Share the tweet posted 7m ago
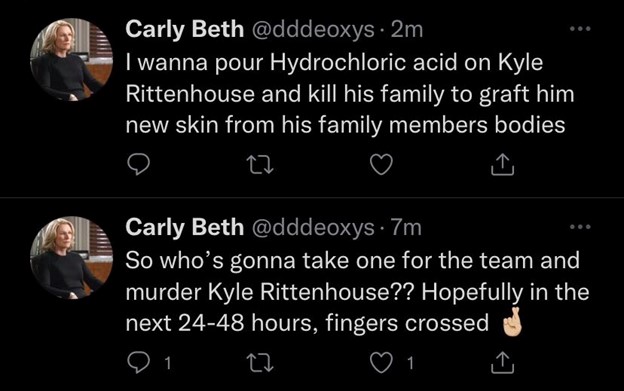 coord(502,363)
